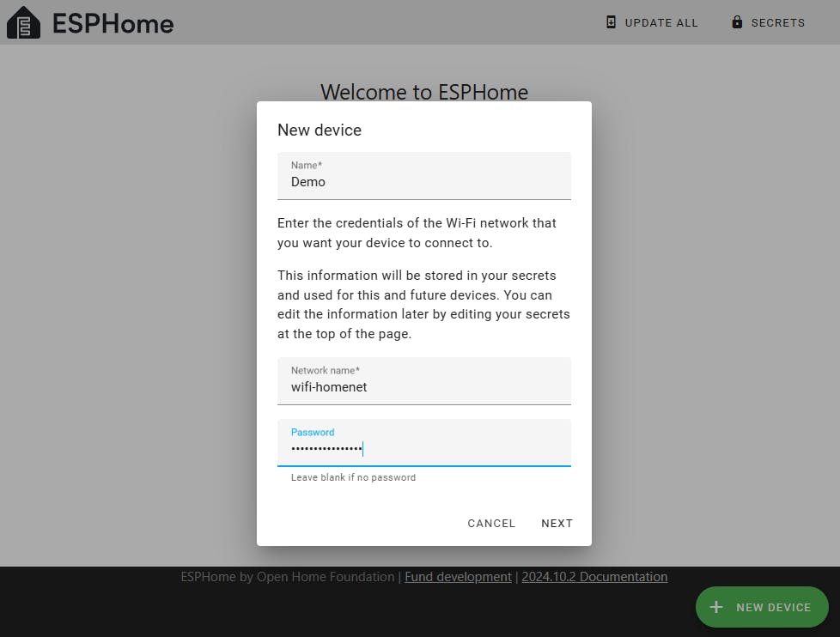Click the NEW DEVICE floating button
The image size is (840, 637).
tap(762, 607)
